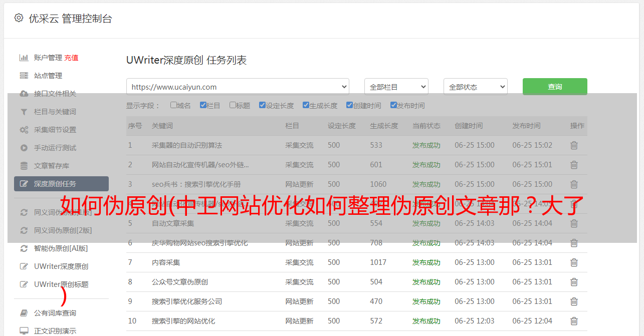Click the green 查询 button
Image resolution: width=644 pixels, height=336 pixels.
pyautogui.click(x=554, y=87)
